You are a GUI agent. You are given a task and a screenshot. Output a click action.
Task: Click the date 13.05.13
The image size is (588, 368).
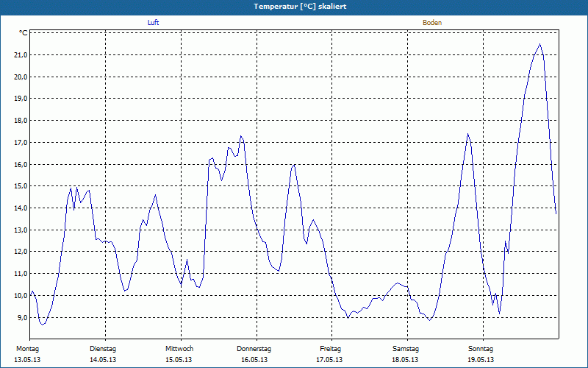tap(27, 360)
